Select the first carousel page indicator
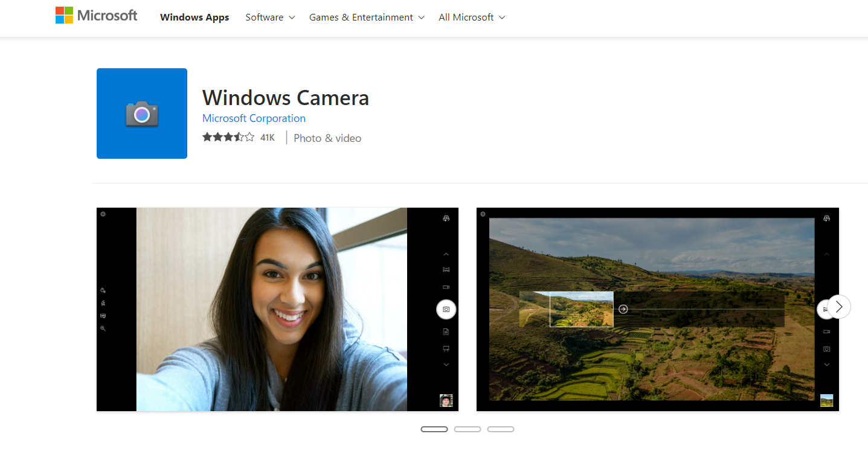868x454 pixels. [x=434, y=429]
